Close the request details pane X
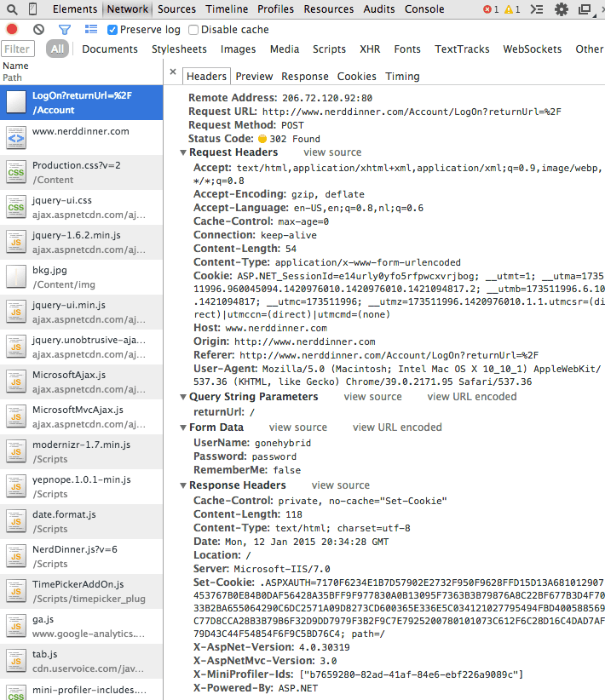The image size is (605, 700). 173,72
